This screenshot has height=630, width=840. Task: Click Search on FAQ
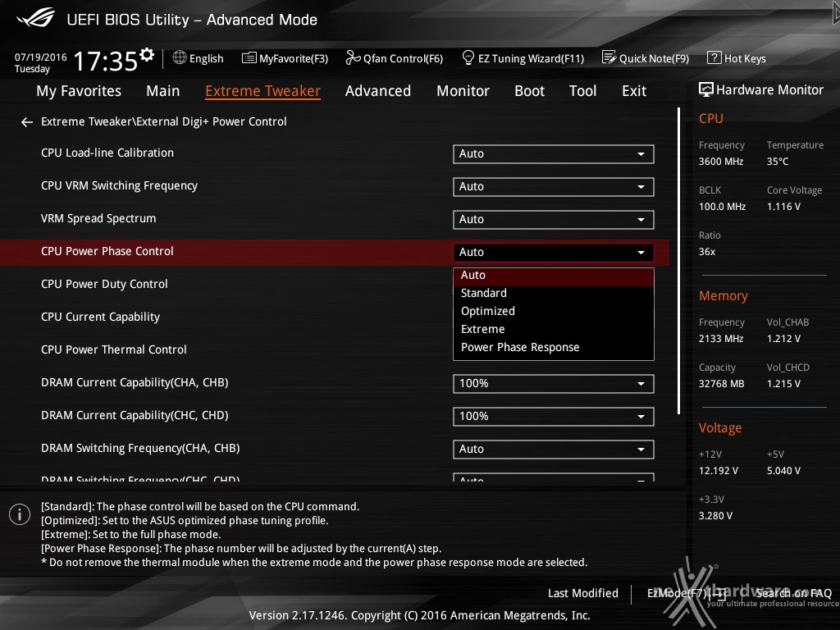[793, 593]
